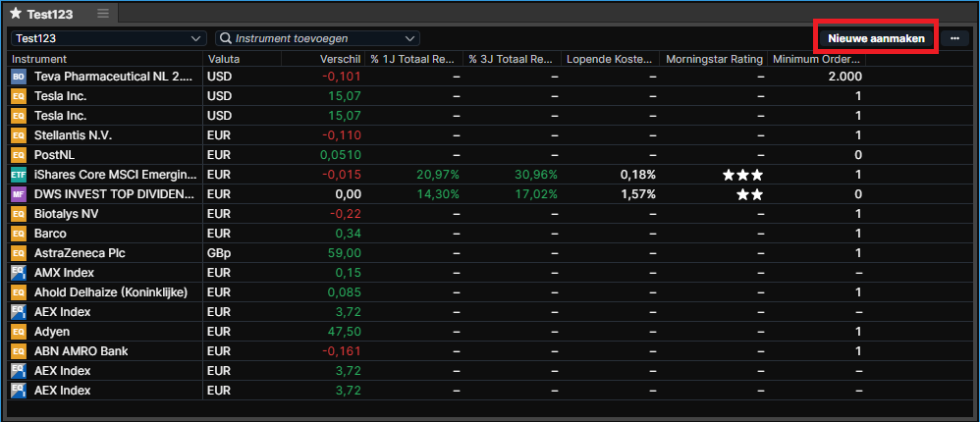Select the Biotalys NV instrument name
The width and height of the screenshot is (980, 422).
pyautogui.click(x=66, y=214)
